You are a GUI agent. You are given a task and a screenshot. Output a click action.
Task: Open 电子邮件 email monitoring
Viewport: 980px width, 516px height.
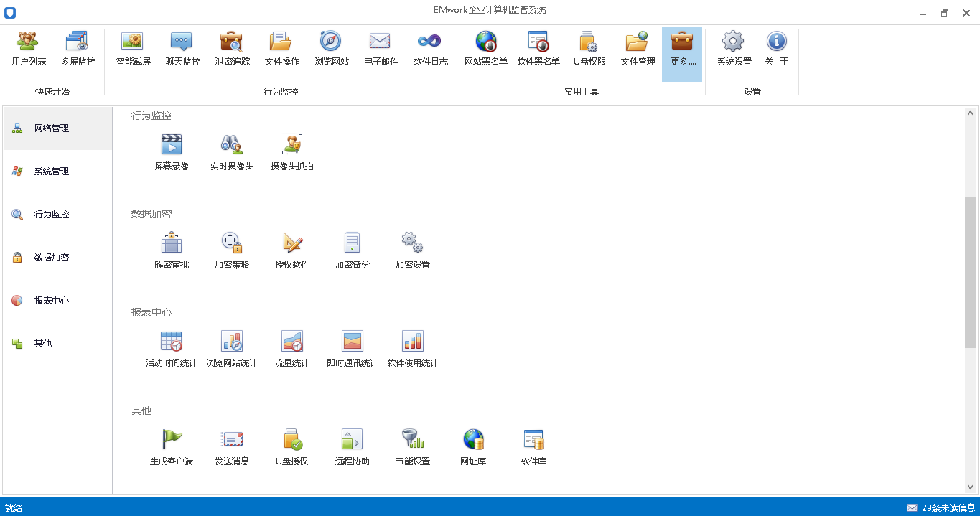click(x=381, y=49)
